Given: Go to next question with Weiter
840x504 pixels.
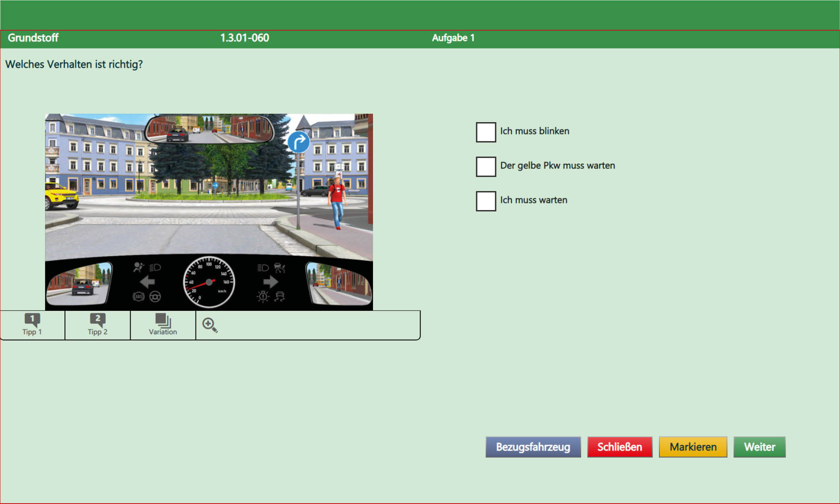Looking at the screenshot, I should pos(760,447).
